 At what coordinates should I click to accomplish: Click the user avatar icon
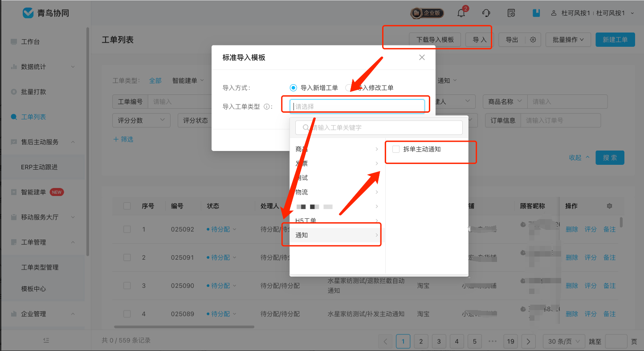pyautogui.click(x=554, y=13)
